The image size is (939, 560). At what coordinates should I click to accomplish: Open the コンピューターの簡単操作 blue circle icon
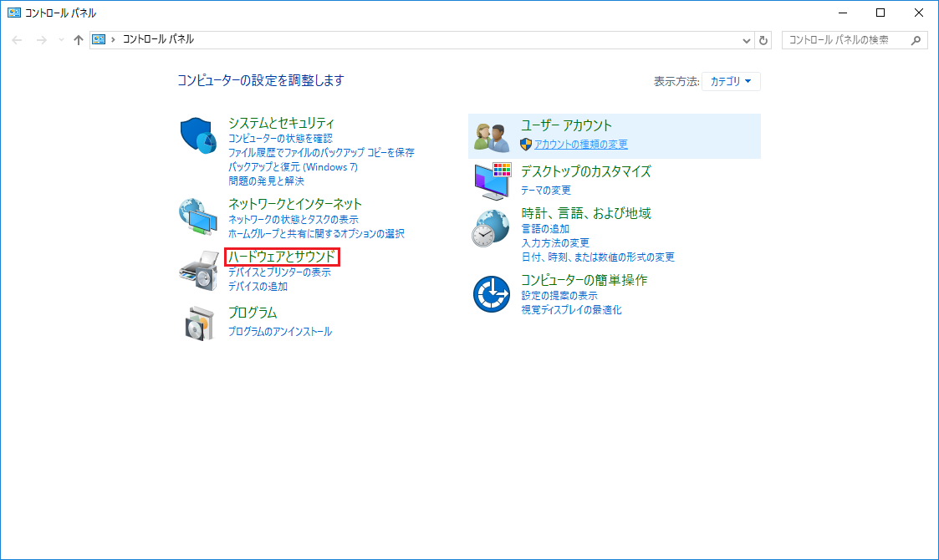pyautogui.click(x=491, y=294)
